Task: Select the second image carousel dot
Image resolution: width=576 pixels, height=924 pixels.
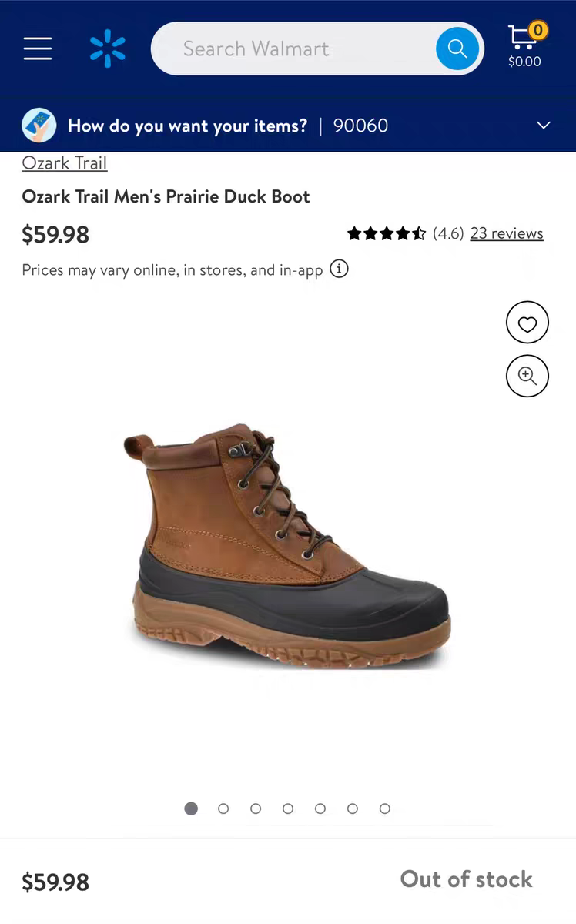Action: coord(223,808)
